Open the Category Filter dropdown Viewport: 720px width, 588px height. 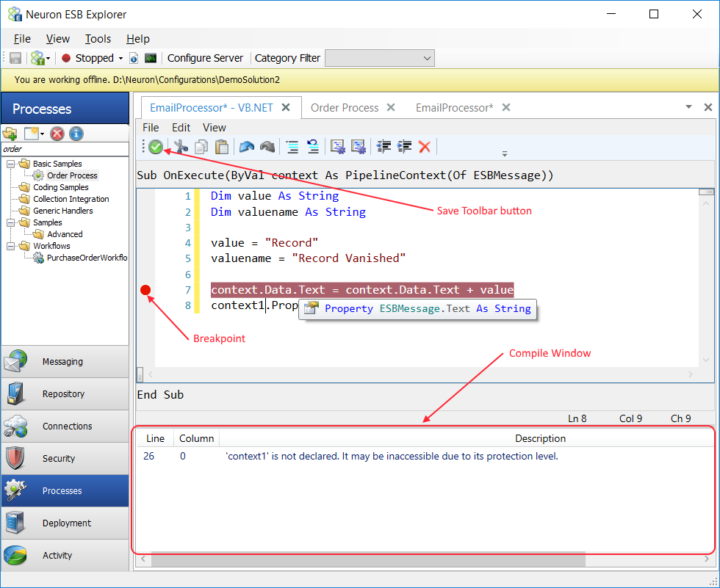pos(379,58)
